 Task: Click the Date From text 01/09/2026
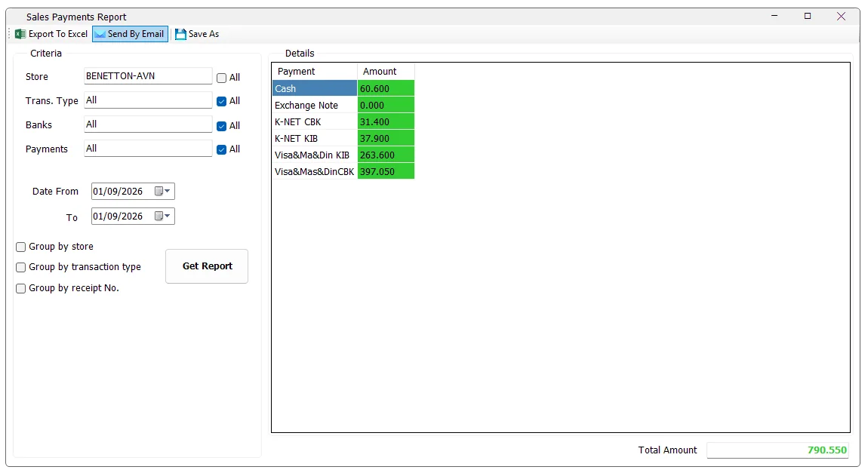118,192
